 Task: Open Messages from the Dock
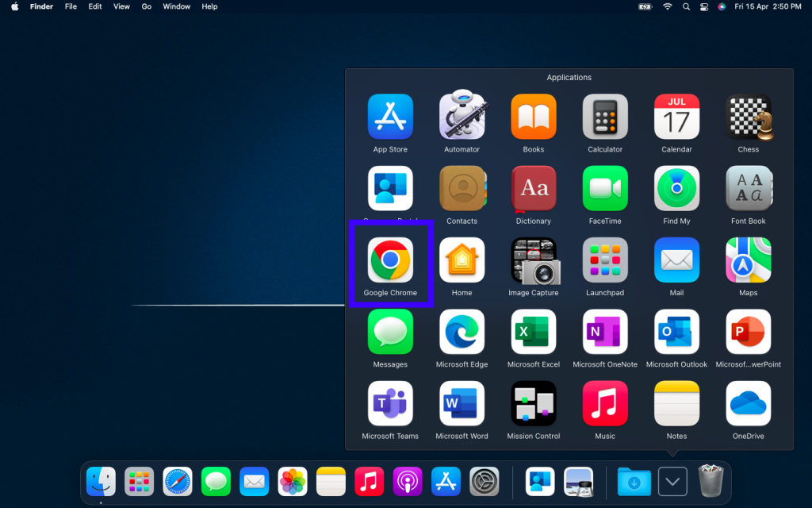[x=216, y=481]
